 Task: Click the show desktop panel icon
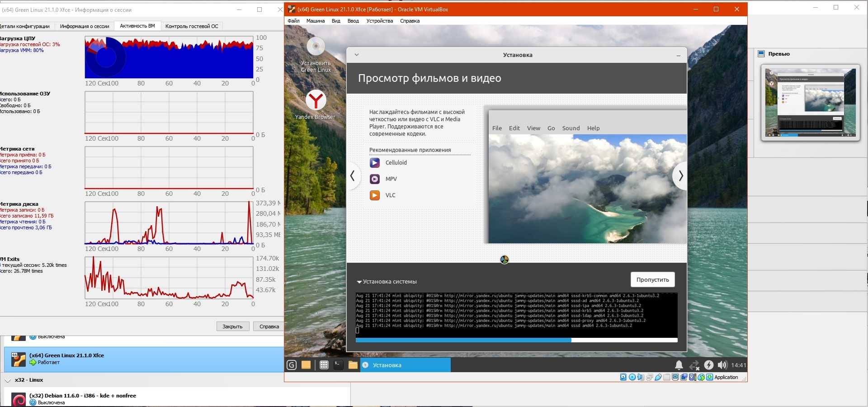(306, 365)
